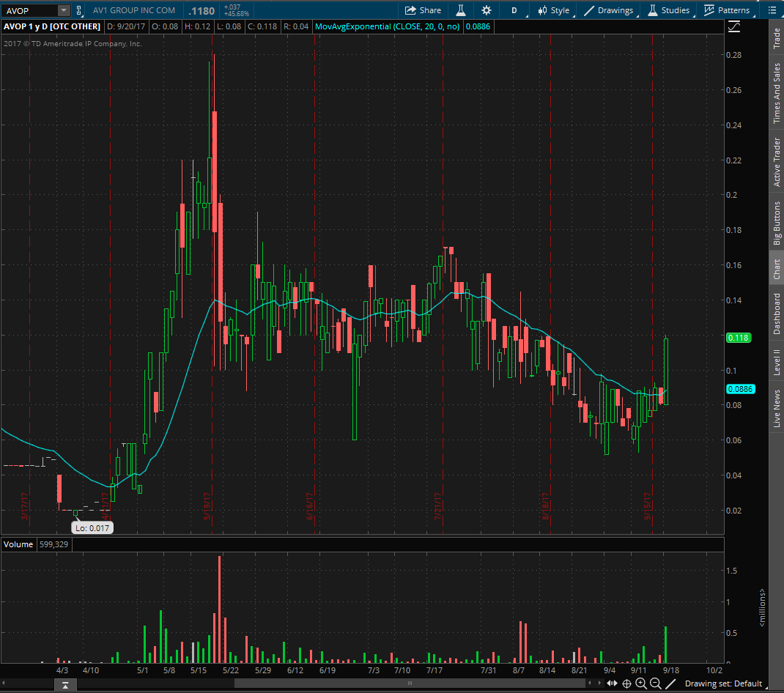Expand the AVOP symbol dropdown arrow

pos(63,10)
